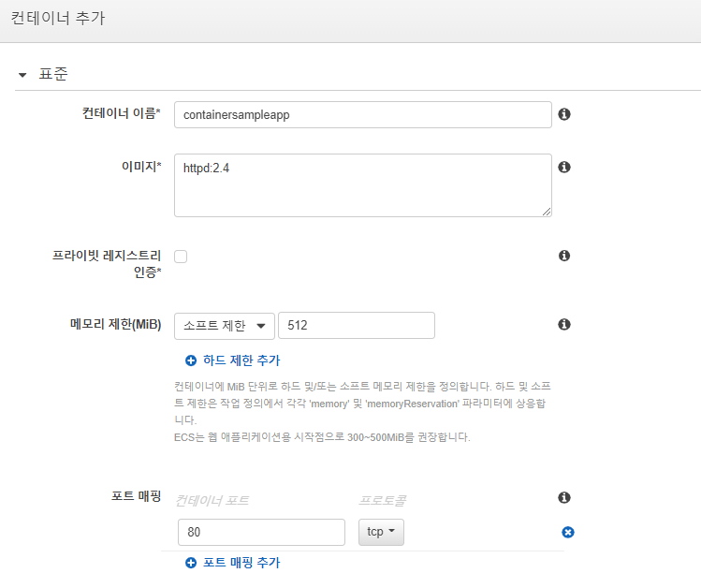Open the 소프트 제한 dropdown
The image size is (701, 588).
tap(225, 326)
